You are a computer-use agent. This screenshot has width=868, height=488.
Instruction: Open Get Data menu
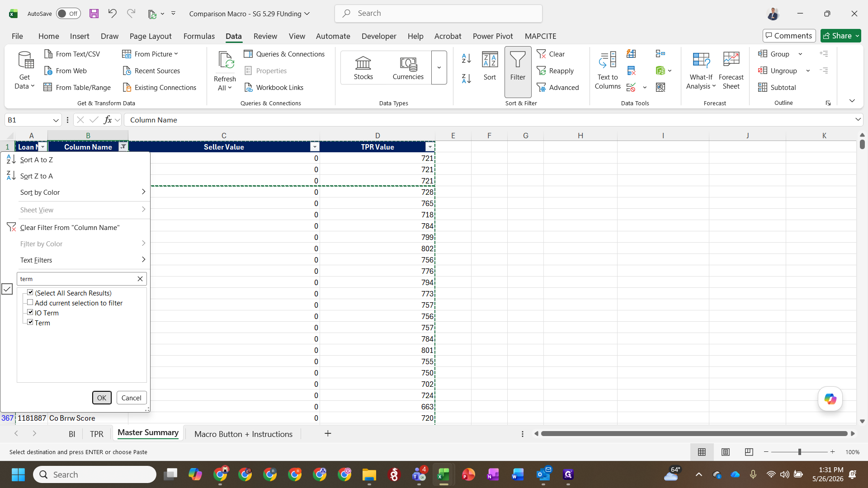pyautogui.click(x=24, y=70)
